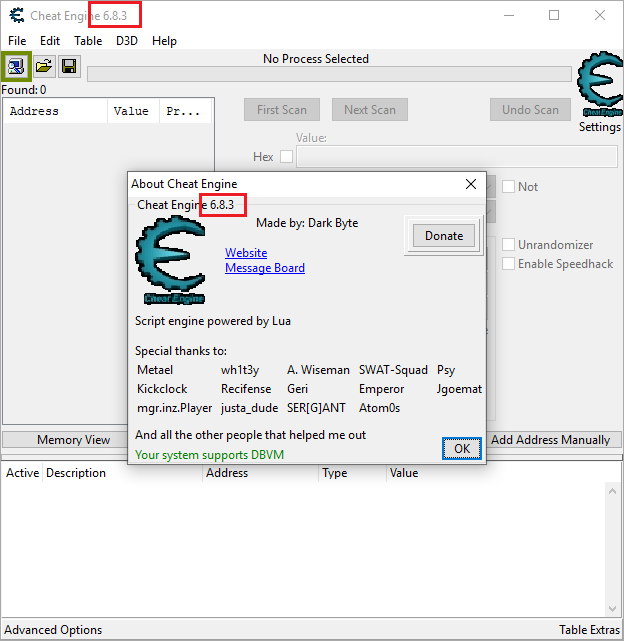Open the process list icon
The width and height of the screenshot is (624, 641).
pos(16,66)
